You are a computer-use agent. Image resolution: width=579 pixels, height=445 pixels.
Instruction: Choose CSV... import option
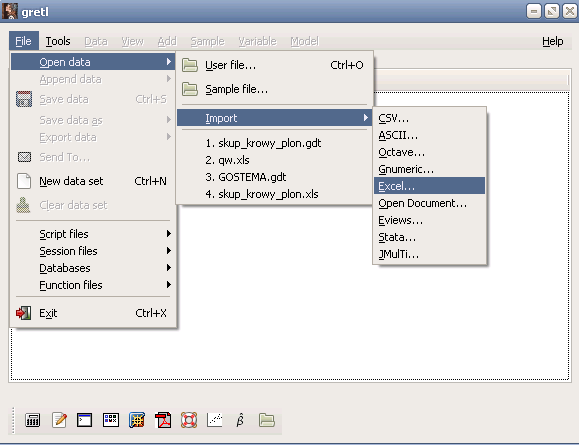click(x=429, y=118)
